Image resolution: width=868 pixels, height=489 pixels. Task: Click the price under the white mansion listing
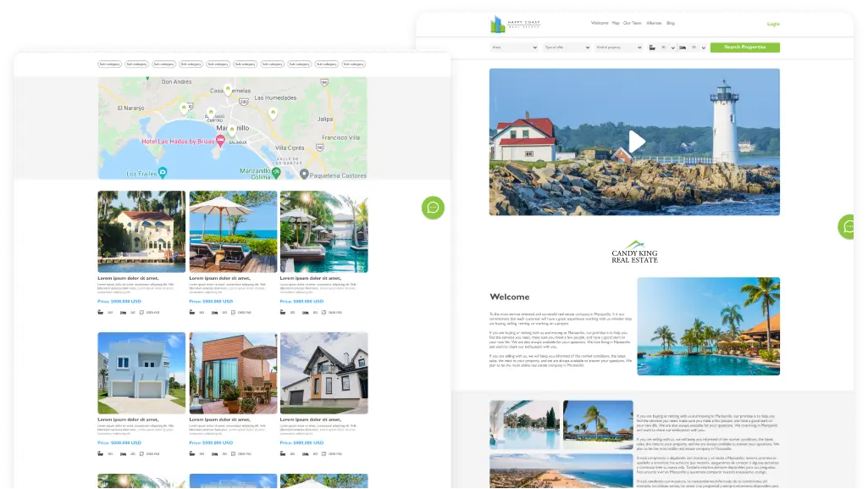pyautogui.click(x=119, y=301)
